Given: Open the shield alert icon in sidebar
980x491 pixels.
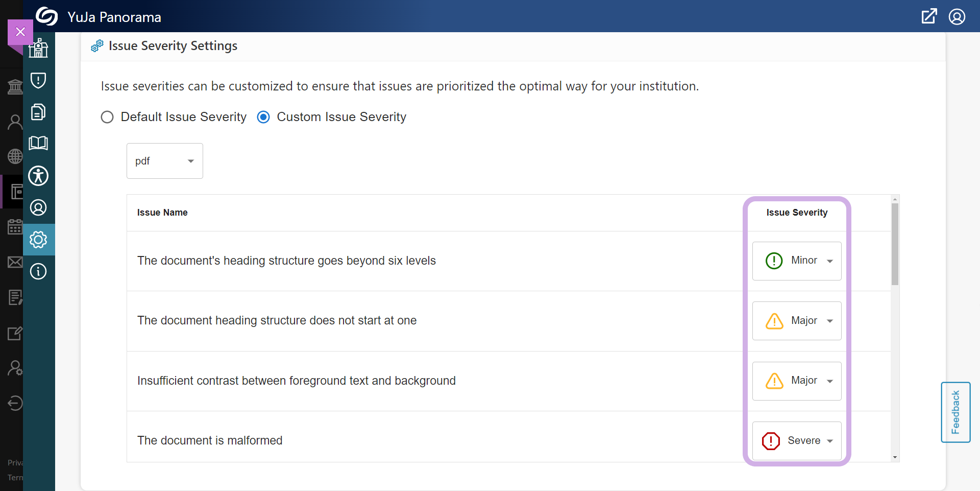Looking at the screenshot, I should (x=38, y=80).
